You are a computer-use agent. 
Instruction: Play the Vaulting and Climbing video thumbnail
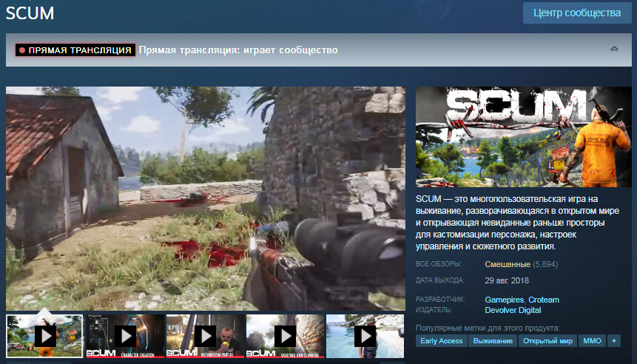tap(285, 336)
